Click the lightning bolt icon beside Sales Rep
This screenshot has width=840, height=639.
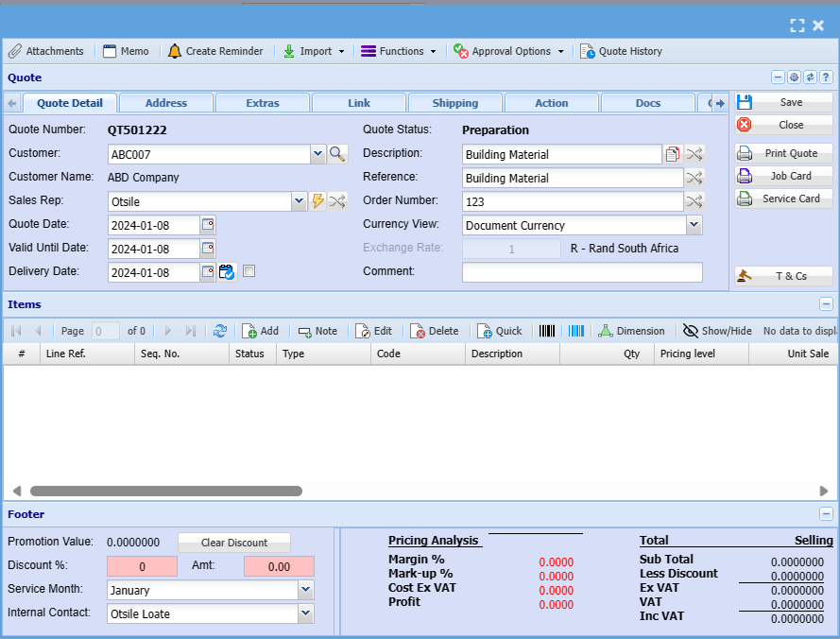click(x=317, y=201)
